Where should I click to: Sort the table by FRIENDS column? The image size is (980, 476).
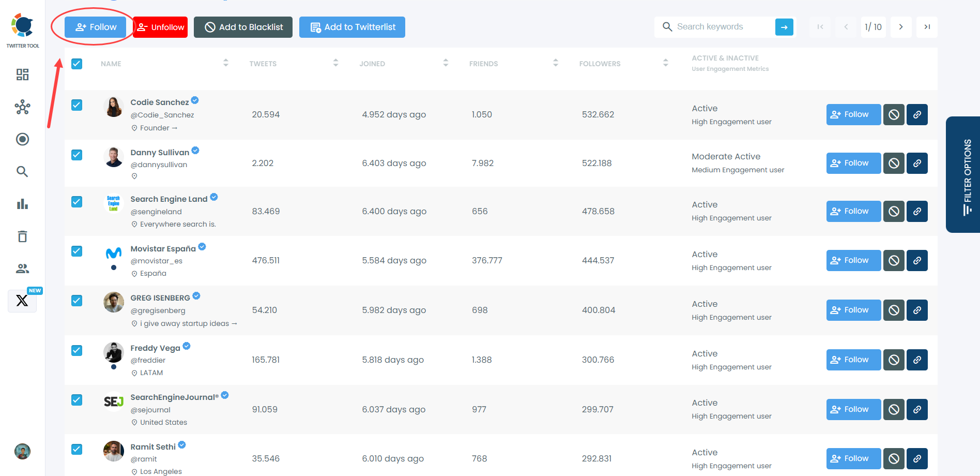[x=556, y=63]
